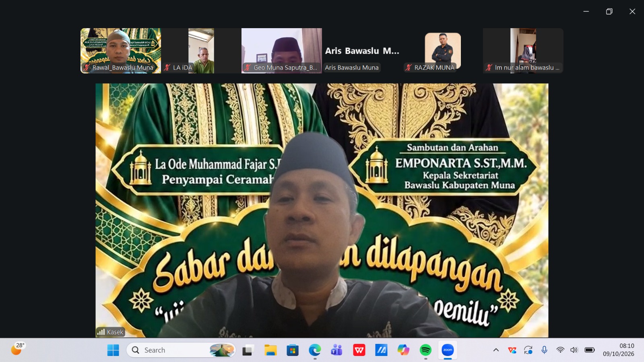Click the taskbar Search box
Viewport: 644px width, 362px height.
(181, 350)
